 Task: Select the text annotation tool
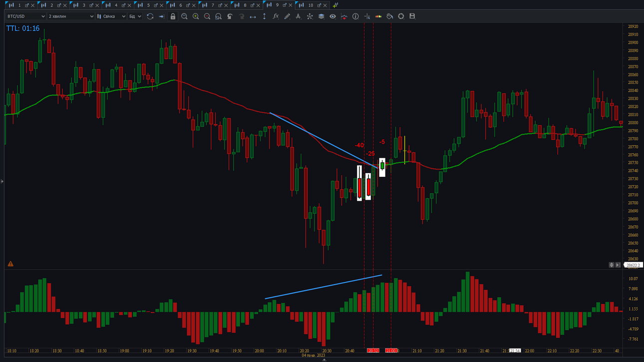[x=299, y=16]
